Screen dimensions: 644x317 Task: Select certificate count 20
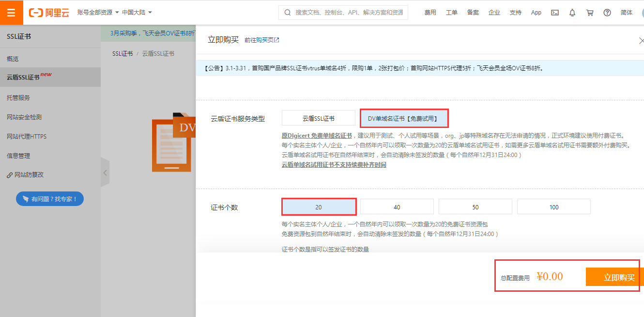click(319, 207)
